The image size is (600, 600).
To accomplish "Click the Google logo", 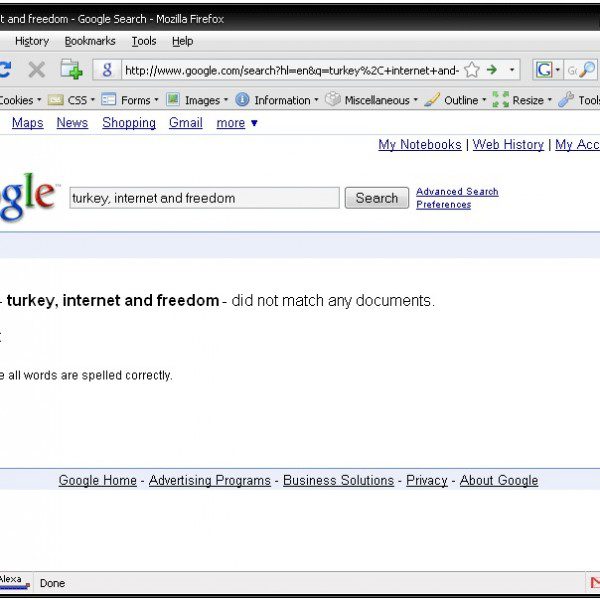I will coord(28,197).
